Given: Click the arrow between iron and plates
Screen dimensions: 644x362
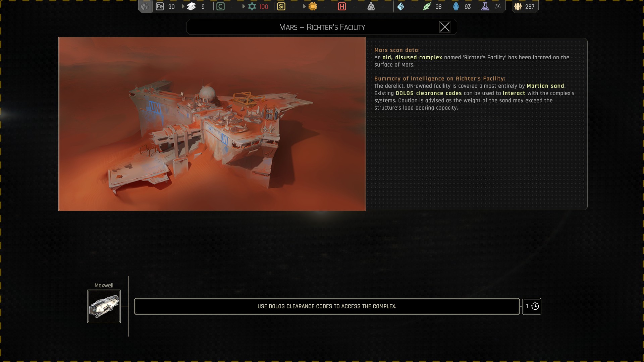Looking at the screenshot, I should (183, 6).
